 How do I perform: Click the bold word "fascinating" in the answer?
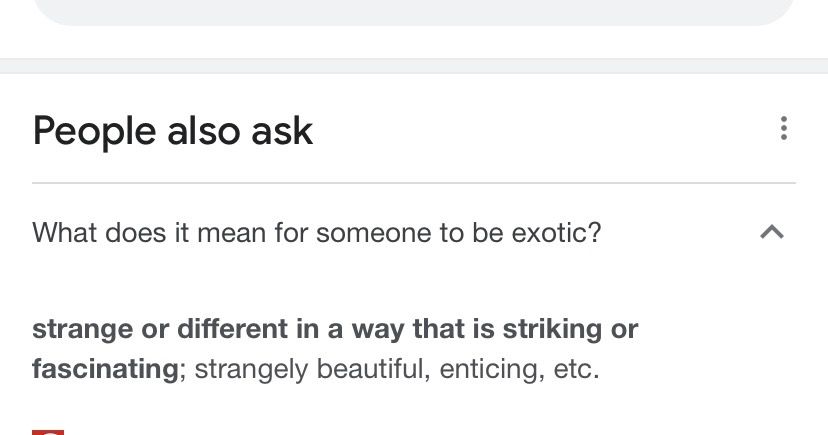point(105,369)
